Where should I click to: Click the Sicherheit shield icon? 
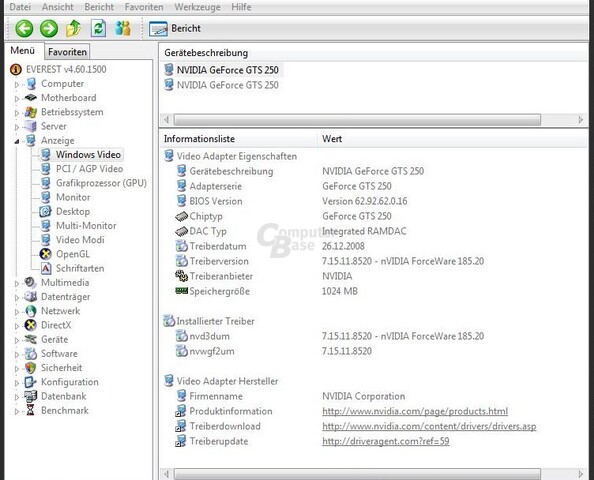[30, 368]
